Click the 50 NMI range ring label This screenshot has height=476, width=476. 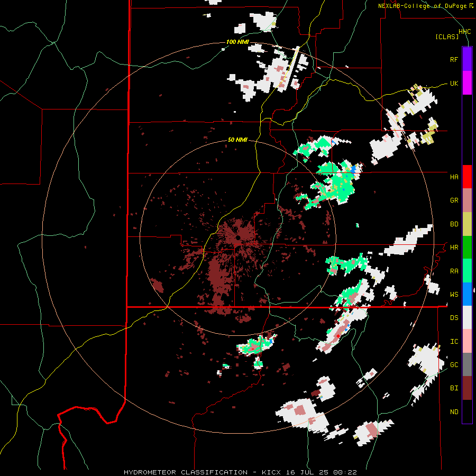pyautogui.click(x=237, y=140)
